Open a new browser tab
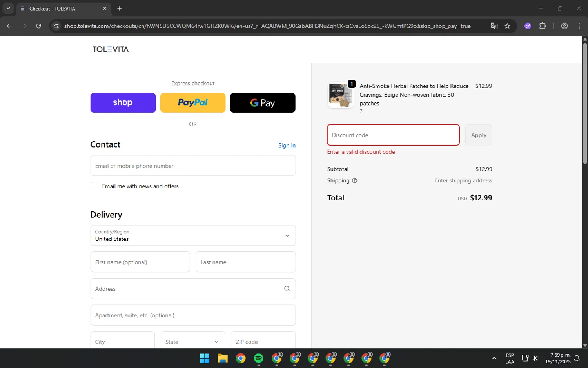The height and width of the screenshot is (368, 588). (120, 8)
